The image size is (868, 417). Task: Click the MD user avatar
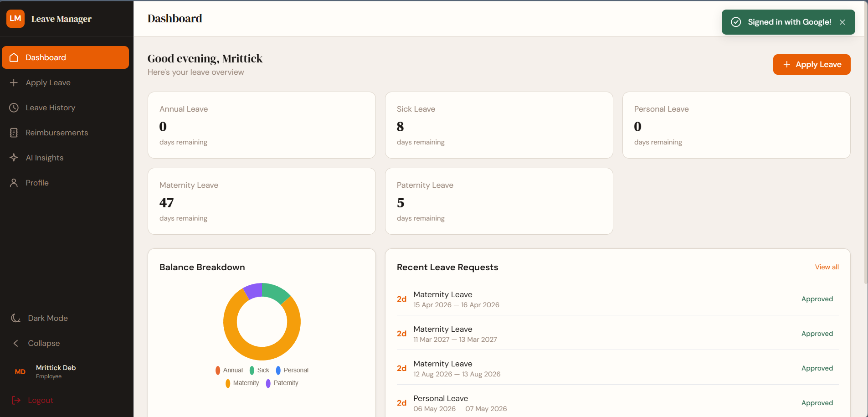(20, 372)
